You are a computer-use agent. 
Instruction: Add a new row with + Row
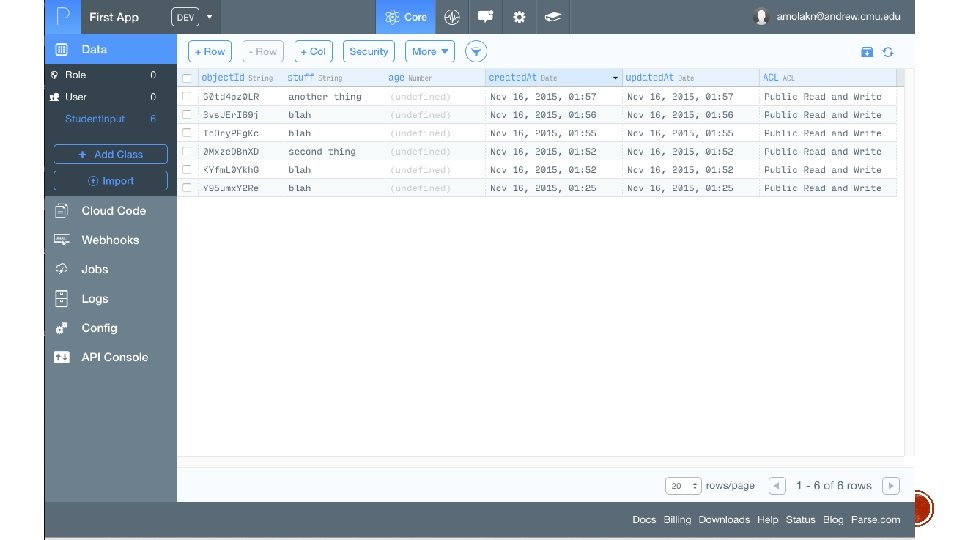[209, 51]
